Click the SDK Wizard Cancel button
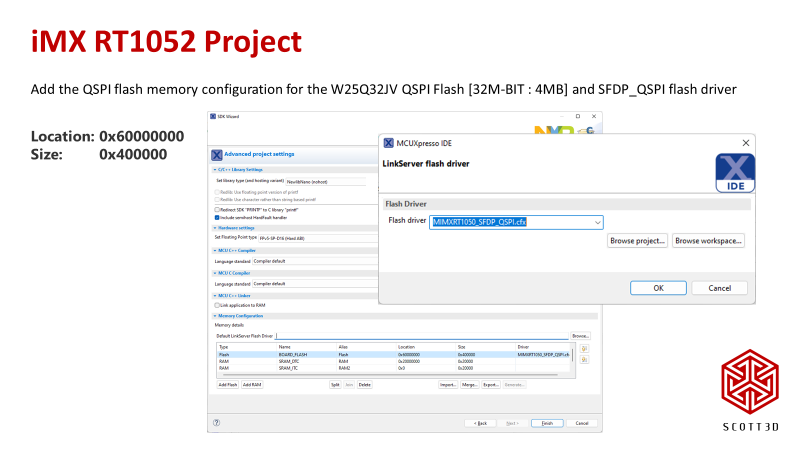The width and height of the screenshot is (800, 450). click(582, 423)
